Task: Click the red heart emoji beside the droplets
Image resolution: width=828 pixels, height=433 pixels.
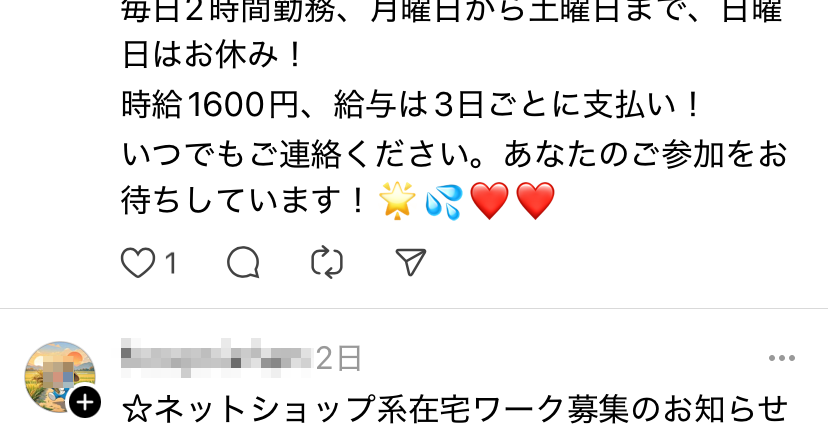Action: point(490,201)
